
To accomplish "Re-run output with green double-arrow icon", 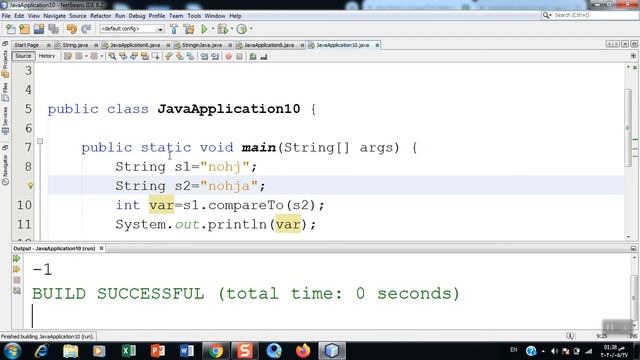I will pyautogui.click(x=17, y=258).
